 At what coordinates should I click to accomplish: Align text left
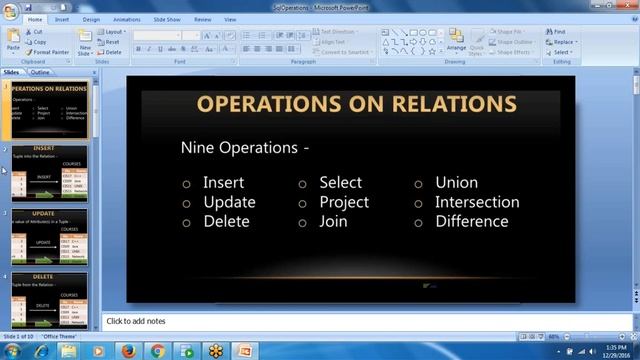coord(246,49)
